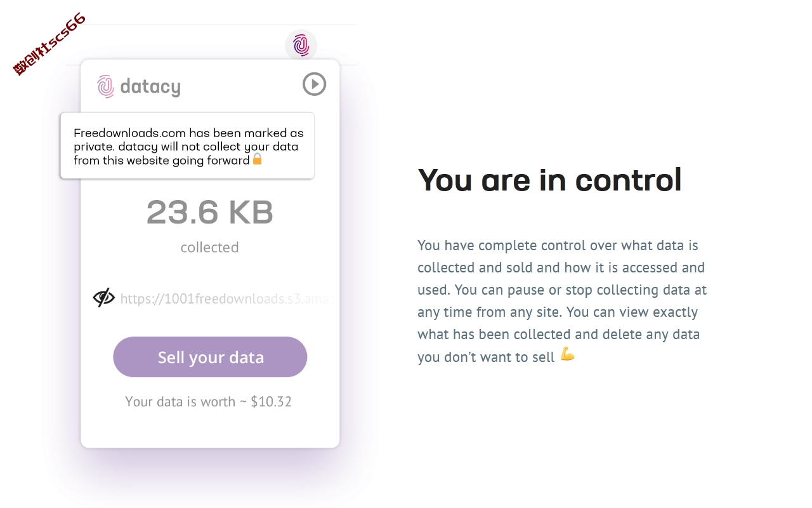Click the 'Your data is worth ~ $10.32' text
Image resolution: width=812 pixels, height=508 pixels.
tap(209, 401)
